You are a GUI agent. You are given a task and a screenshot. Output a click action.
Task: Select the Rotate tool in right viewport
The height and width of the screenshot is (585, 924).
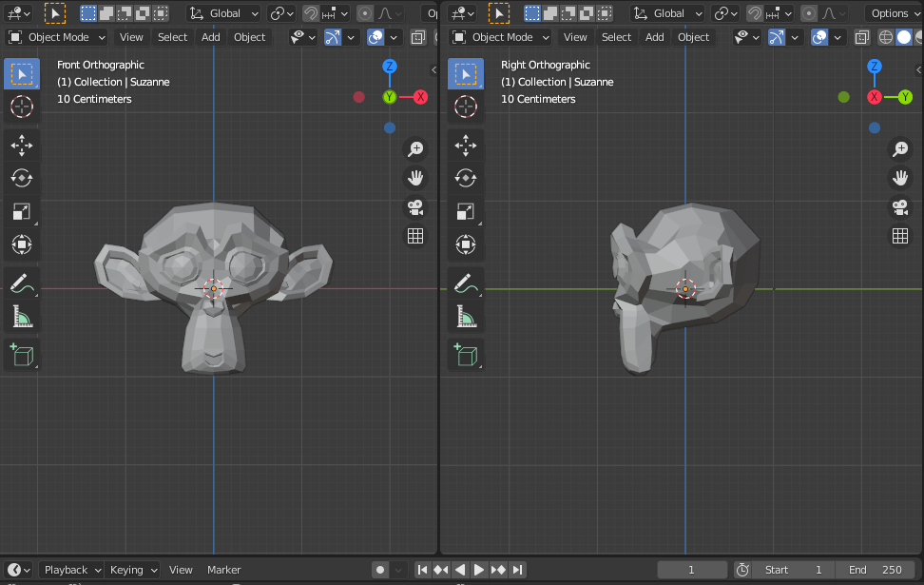(466, 178)
